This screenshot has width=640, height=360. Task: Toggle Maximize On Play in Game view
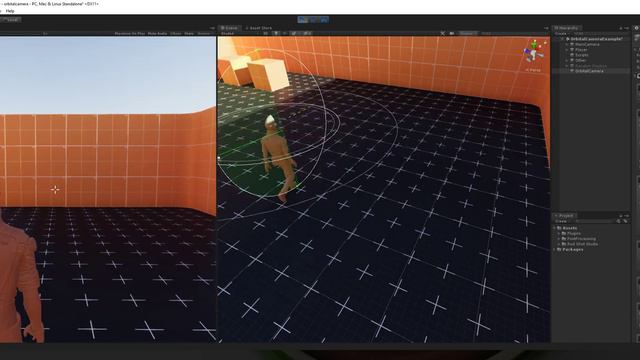coord(130,33)
